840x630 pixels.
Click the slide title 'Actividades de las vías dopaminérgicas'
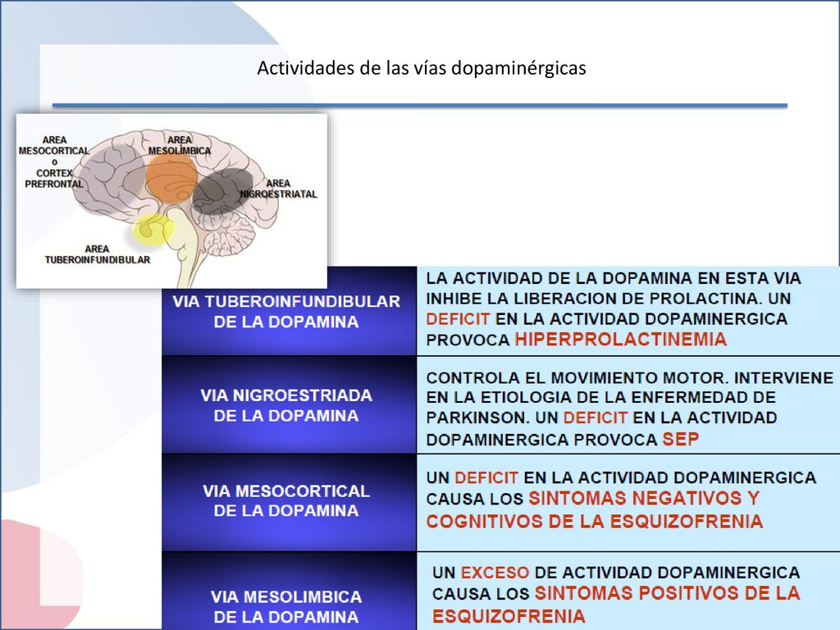point(422,68)
